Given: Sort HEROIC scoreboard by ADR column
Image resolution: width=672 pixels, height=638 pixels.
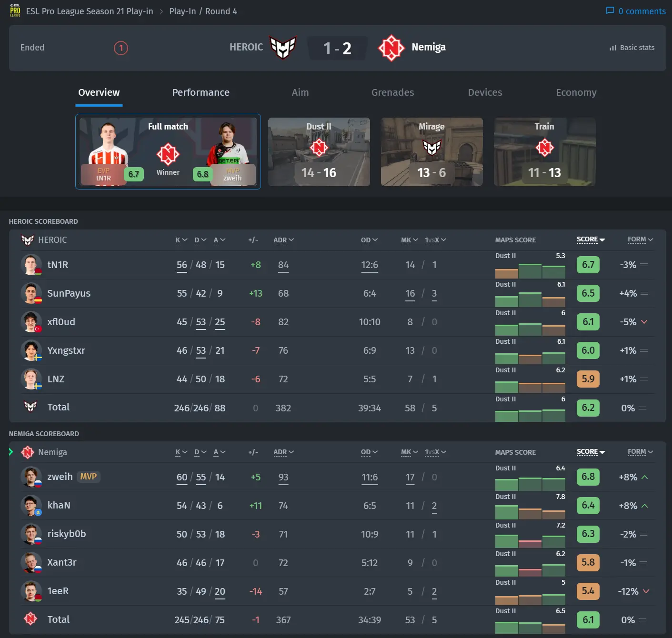Looking at the screenshot, I should tap(283, 240).
